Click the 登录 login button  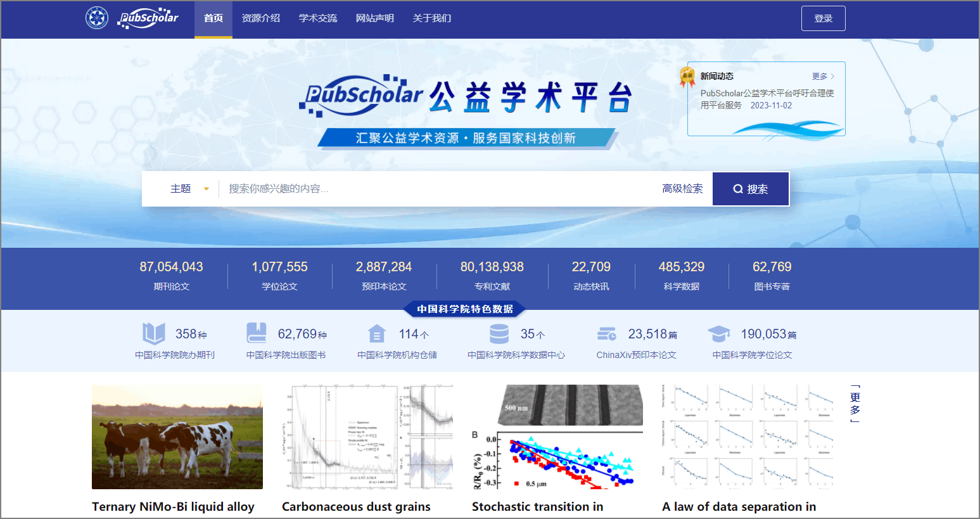tap(824, 18)
